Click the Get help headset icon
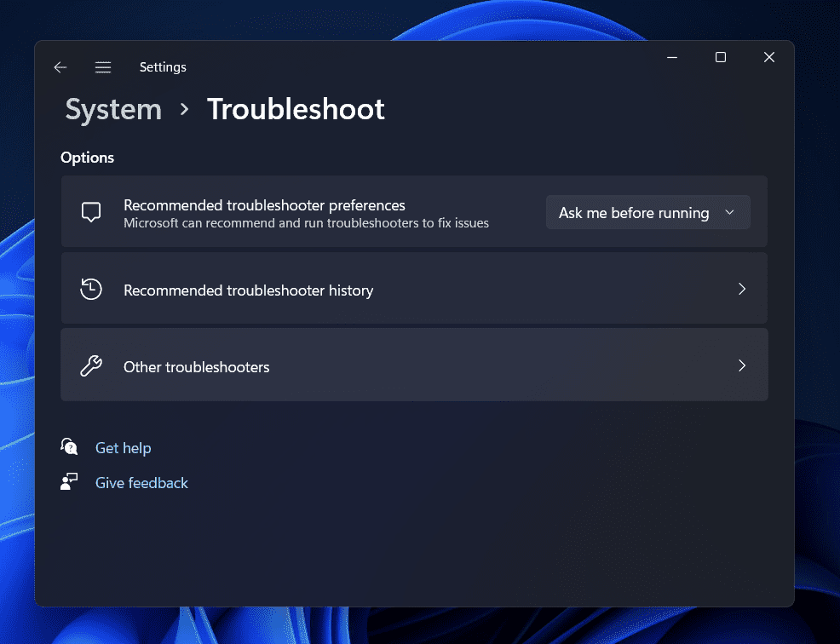 click(x=69, y=447)
